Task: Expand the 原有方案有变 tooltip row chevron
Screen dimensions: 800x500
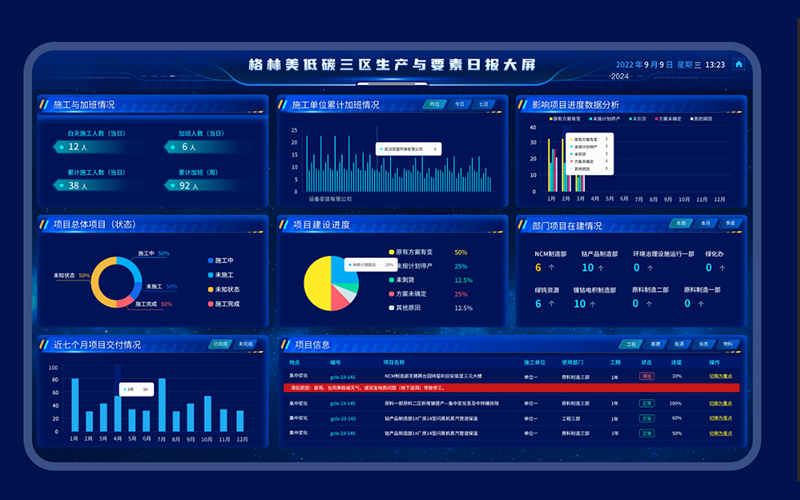Action: (x=606, y=139)
